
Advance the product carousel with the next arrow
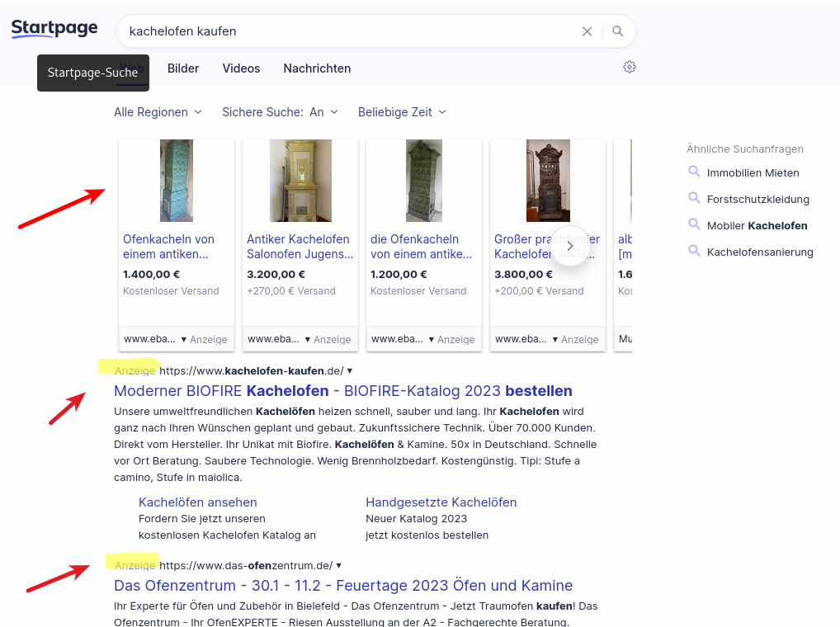pyautogui.click(x=570, y=246)
